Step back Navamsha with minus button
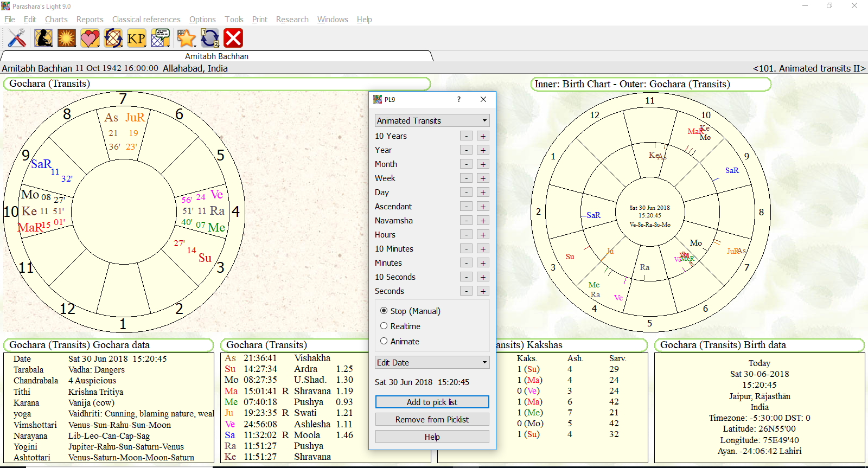This screenshot has width=868, height=468. coord(466,221)
